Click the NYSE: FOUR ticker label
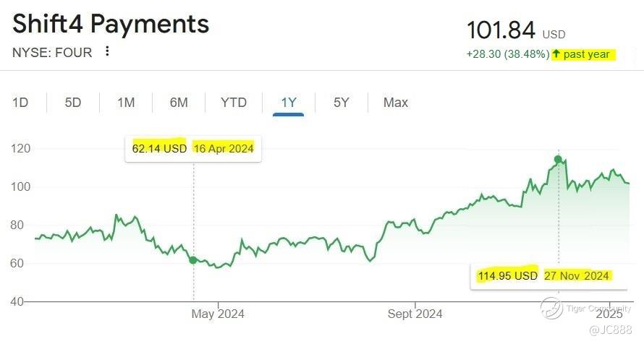Viewport: 644px width, 344px height. [52, 53]
